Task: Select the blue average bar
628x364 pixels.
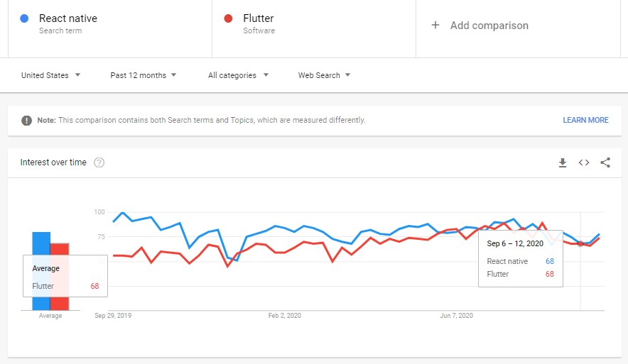Action: click(x=41, y=271)
